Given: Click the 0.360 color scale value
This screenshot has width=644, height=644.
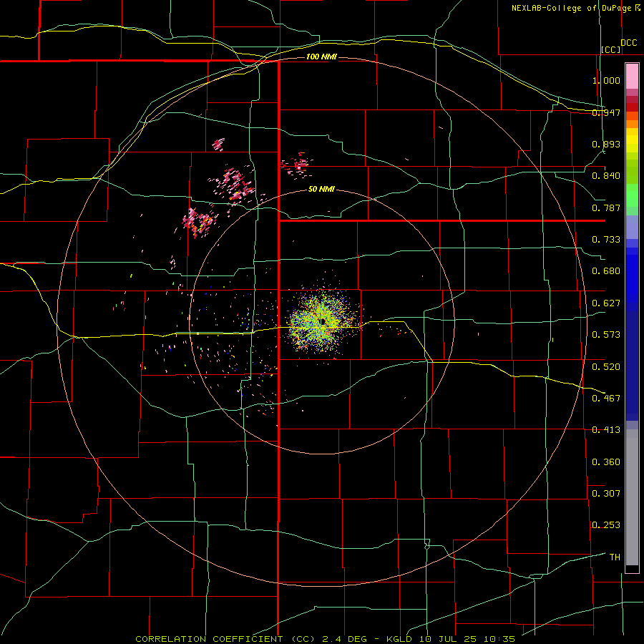Looking at the screenshot, I should tap(606, 462).
